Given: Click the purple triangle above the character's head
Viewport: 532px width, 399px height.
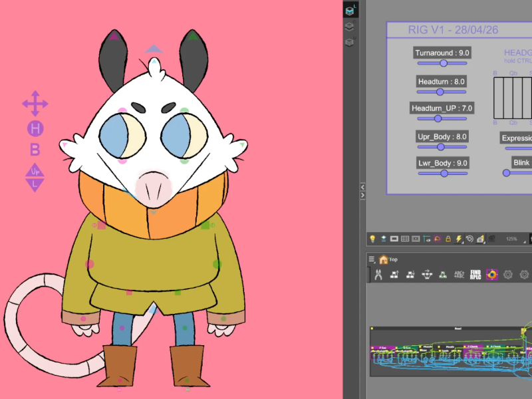Looking at the screenshot, I should click(154, 49).
